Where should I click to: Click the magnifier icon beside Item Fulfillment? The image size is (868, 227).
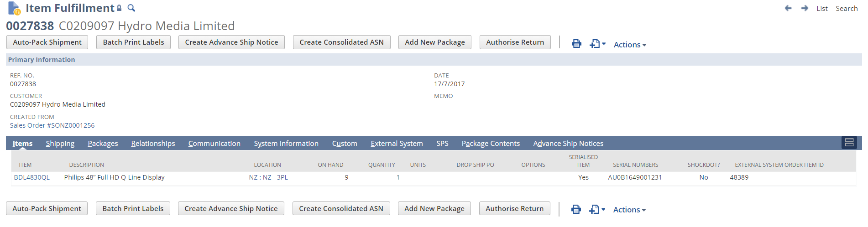click(131, 8)
